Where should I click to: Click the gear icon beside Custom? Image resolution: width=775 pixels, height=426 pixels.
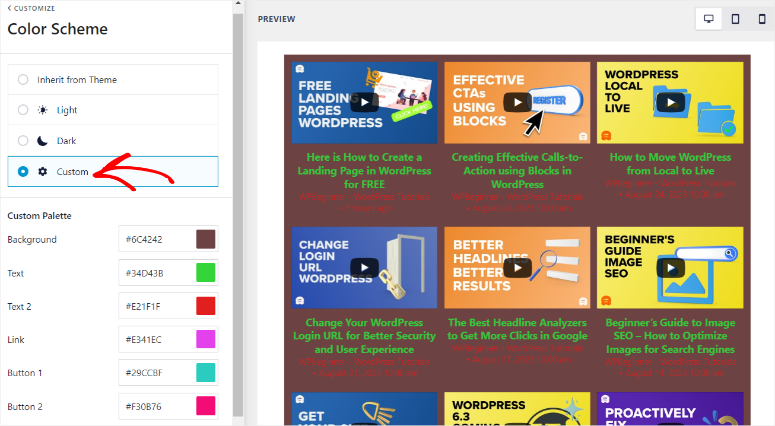[43, 171]
